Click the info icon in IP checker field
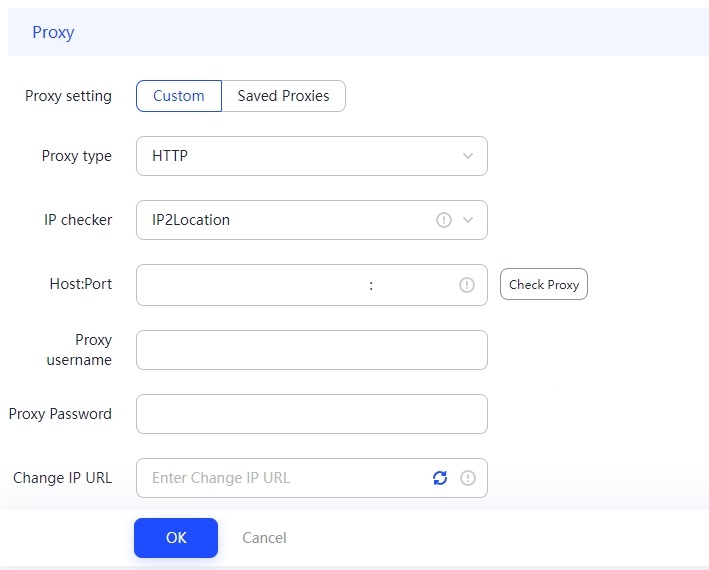 (x=444, y=220)
